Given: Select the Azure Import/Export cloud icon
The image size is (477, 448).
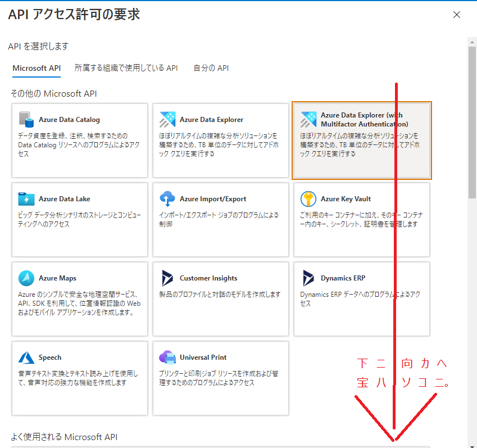Looking at the screenshot, I should (x=167, y=198).
